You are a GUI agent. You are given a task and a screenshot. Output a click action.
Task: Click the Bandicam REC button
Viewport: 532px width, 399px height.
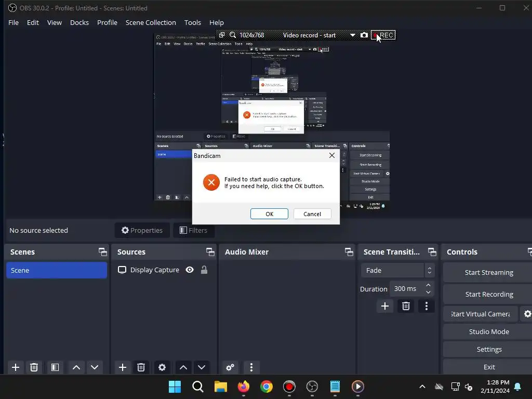click(x=383, y=35)
